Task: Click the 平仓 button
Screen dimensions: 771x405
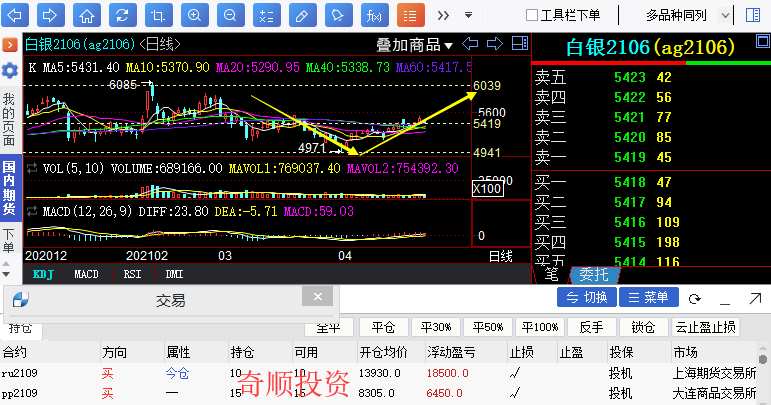Action: point(384,327)
